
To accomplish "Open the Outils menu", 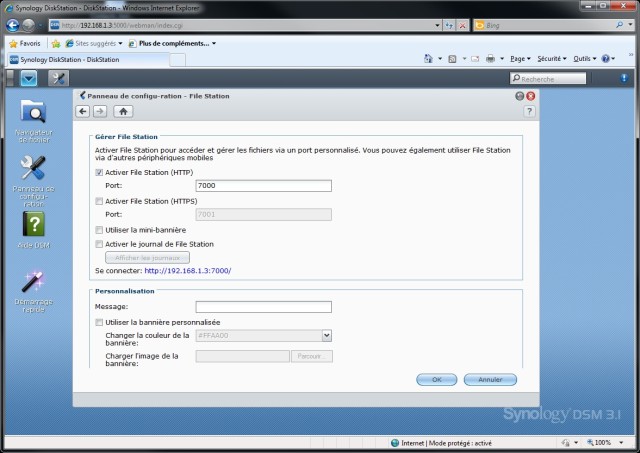I will click(x=584, y=59).
